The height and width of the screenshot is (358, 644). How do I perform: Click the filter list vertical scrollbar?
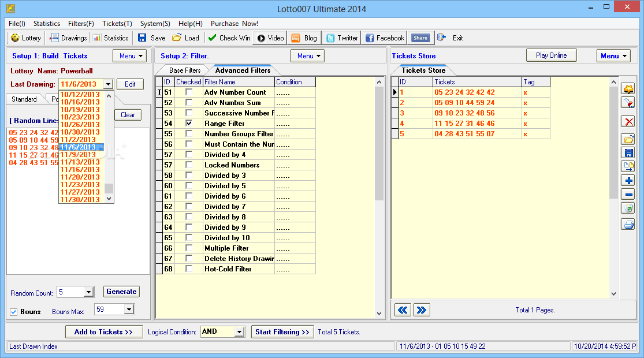(x=379, y=197)
